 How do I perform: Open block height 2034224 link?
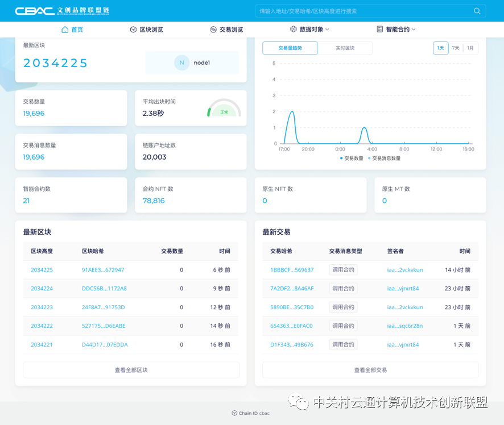coord(42,289)
